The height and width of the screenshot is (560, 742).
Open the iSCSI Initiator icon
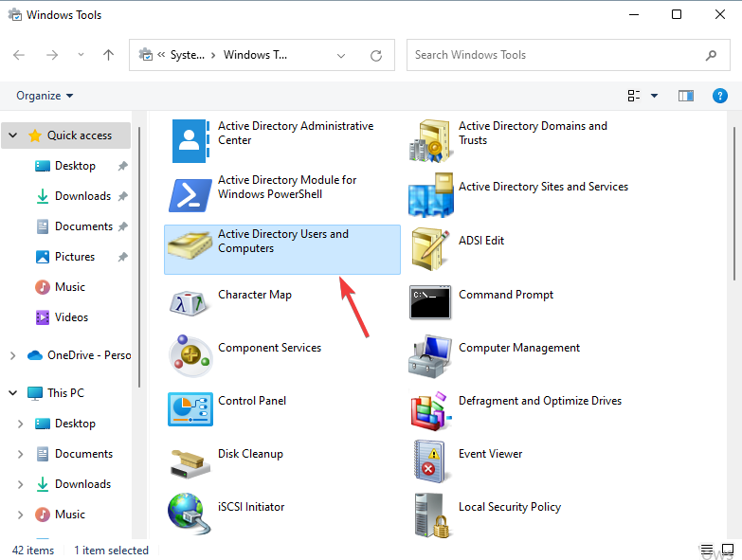tap(189, 514)
